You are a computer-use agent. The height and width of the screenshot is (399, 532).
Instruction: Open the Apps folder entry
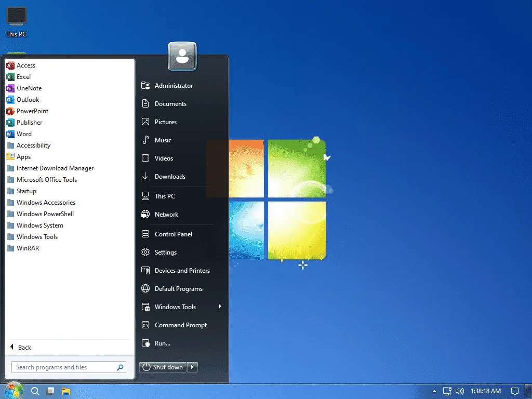click(x=70, y=157)
